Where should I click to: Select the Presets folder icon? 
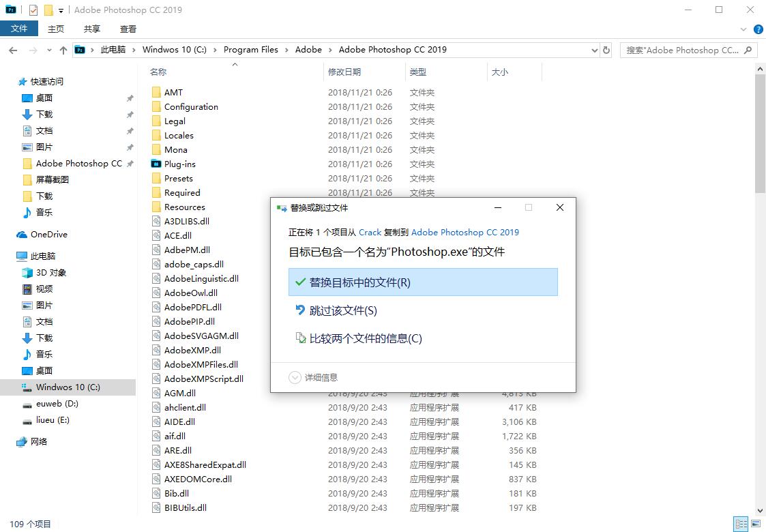point(156,178)
